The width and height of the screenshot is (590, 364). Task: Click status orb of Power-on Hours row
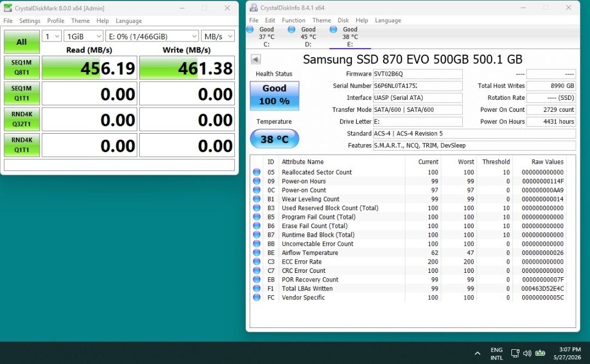point(257,181)
